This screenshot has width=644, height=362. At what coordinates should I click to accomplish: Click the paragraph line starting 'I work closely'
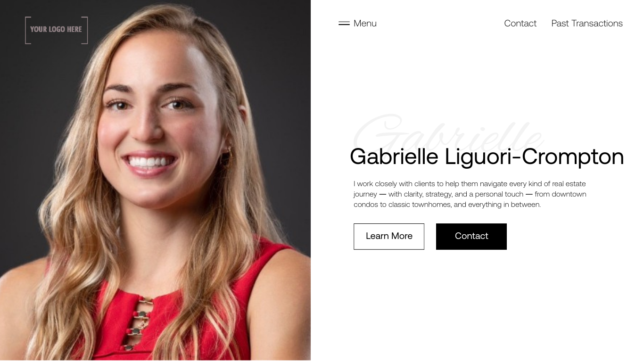tap(470, 184)
